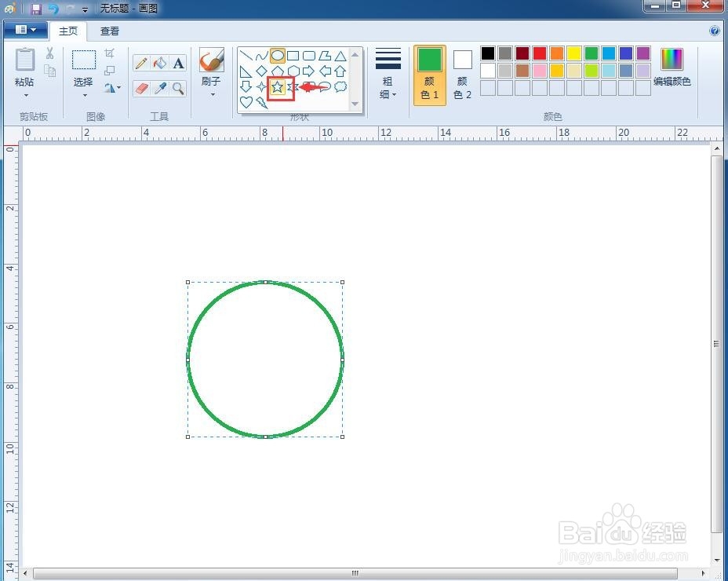Select the Five-point star shape
The image size is (728, 581).
[278, 87]
